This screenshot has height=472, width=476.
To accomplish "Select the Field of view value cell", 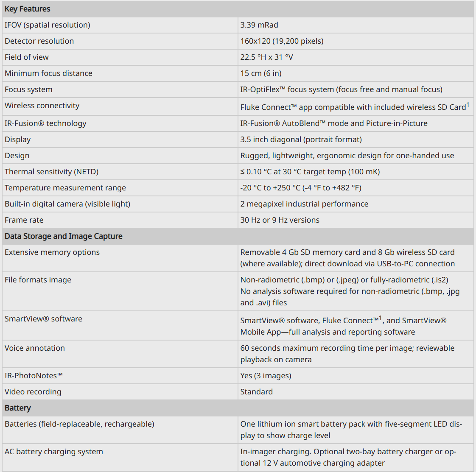I will tap(356, 57).
